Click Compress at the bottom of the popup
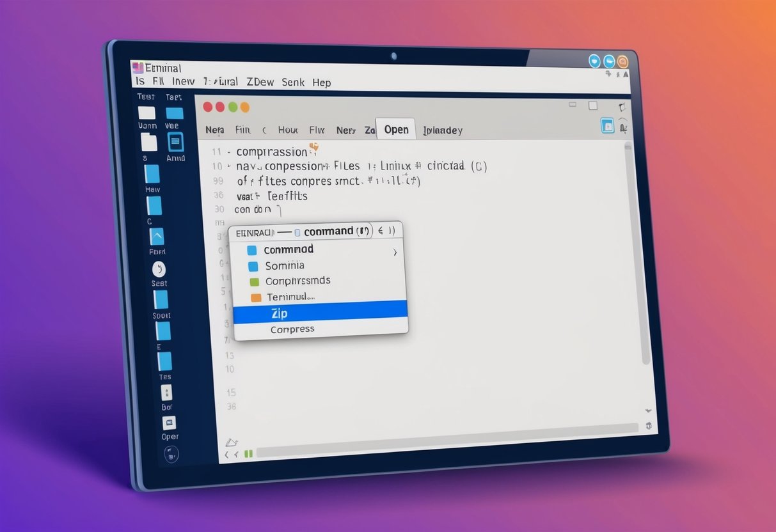Image resolution: width=776 pixels, height=532 pixels. click(292, 329)
